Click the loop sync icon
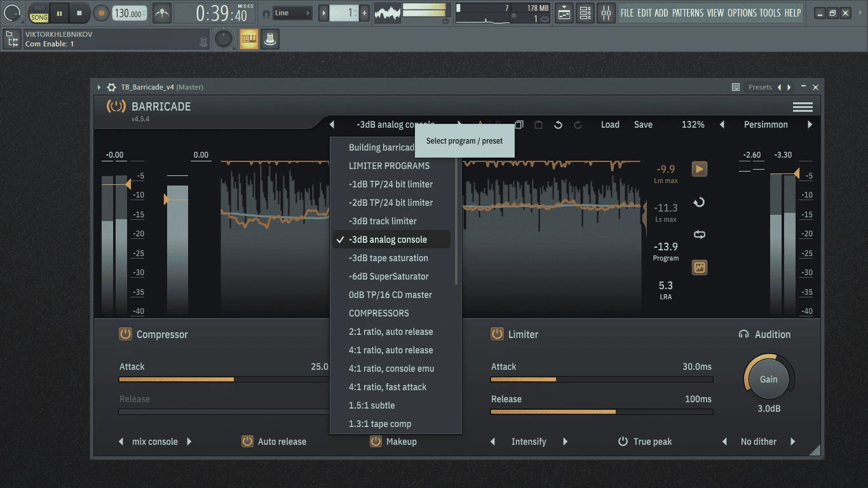This screenshot has width=868, height=488. pos(700,234)
